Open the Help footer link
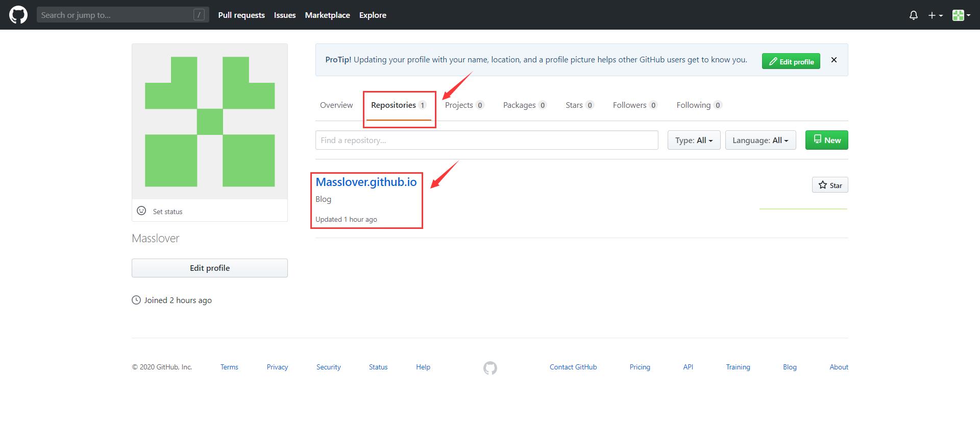The image size is (980, 442). pyautogui.click(x=423, y=367)
